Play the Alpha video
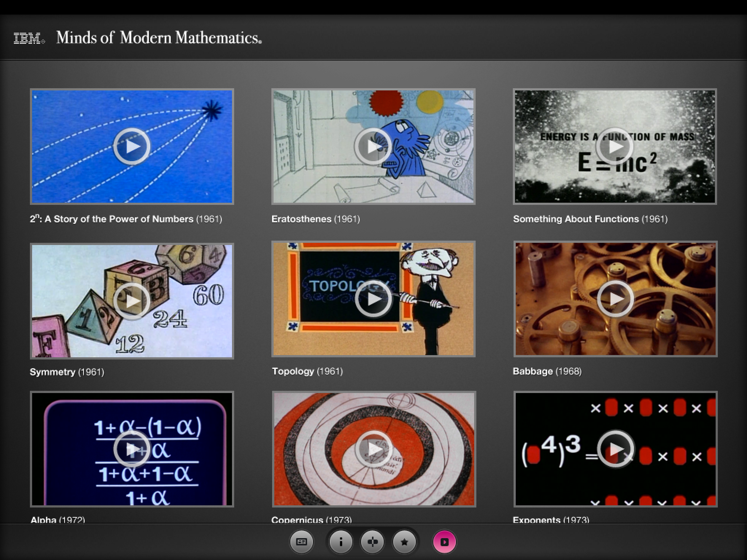Image resolution: width=747 pixels, height=560 pixels. [x=132, y=449]
